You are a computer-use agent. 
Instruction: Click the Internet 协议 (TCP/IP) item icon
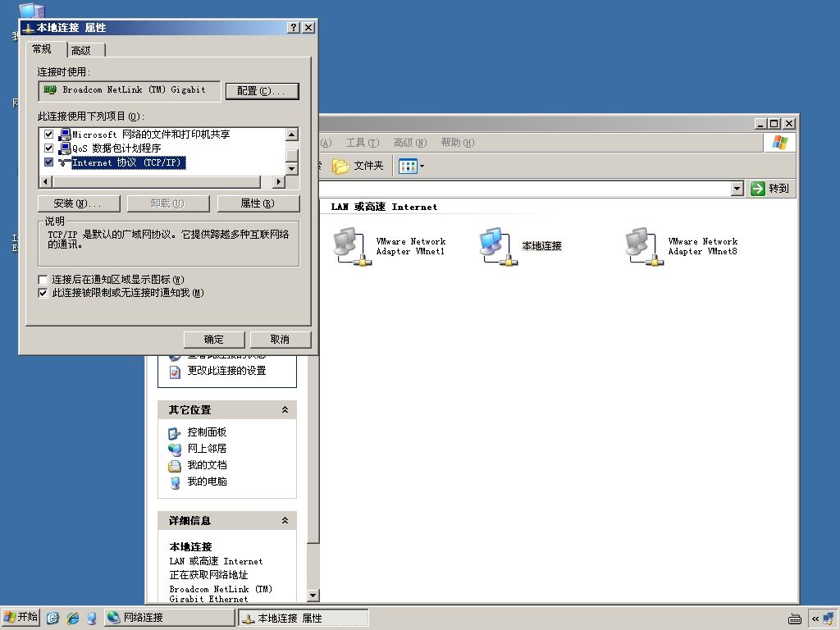pos(65,162)
